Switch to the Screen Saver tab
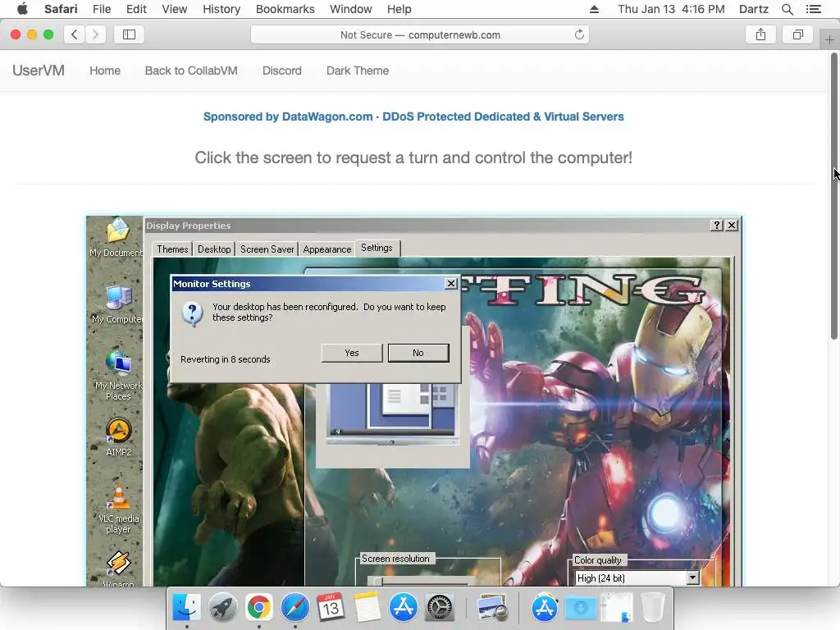 coord(267,249)
